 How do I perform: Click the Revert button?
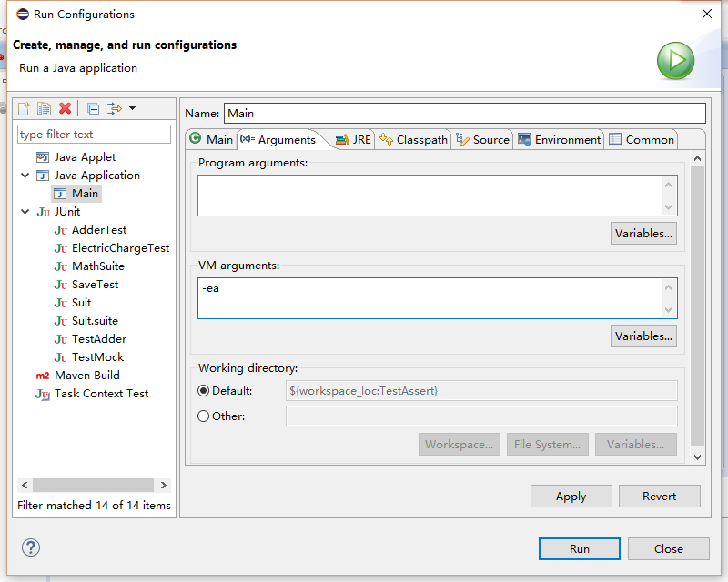659,497
